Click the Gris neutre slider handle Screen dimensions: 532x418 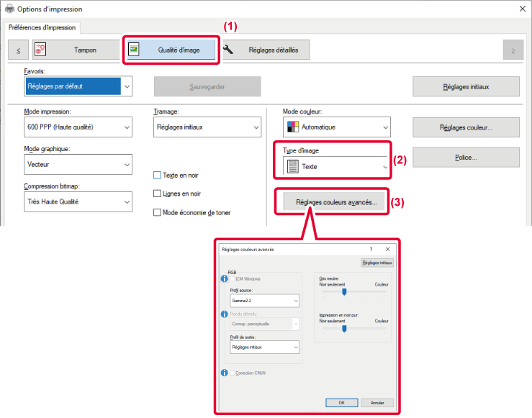coord(344,292)
